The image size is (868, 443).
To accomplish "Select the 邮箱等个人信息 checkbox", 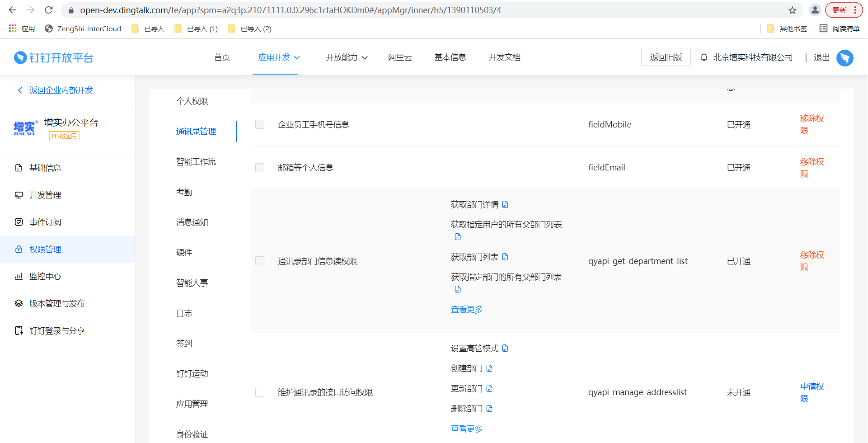I will (x=260, y=168).
